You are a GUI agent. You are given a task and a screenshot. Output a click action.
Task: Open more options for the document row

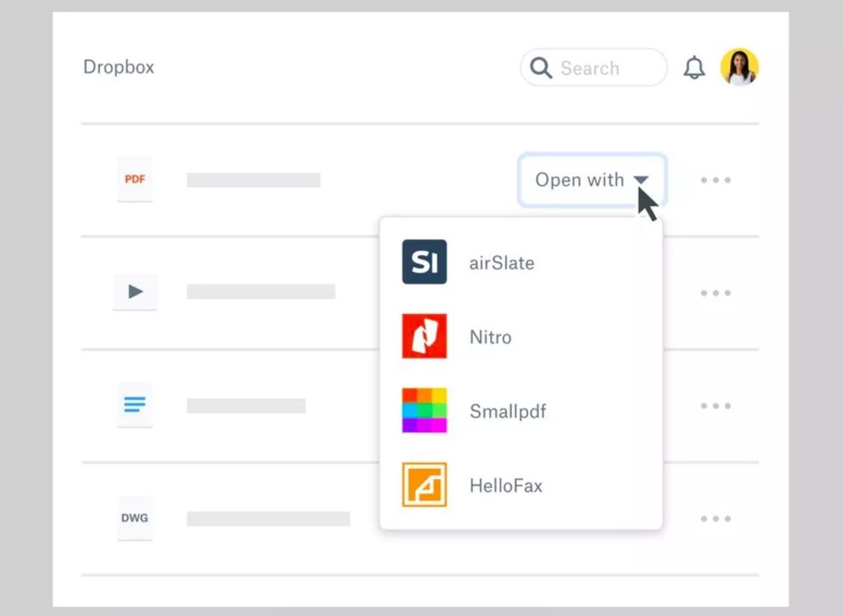716,406
